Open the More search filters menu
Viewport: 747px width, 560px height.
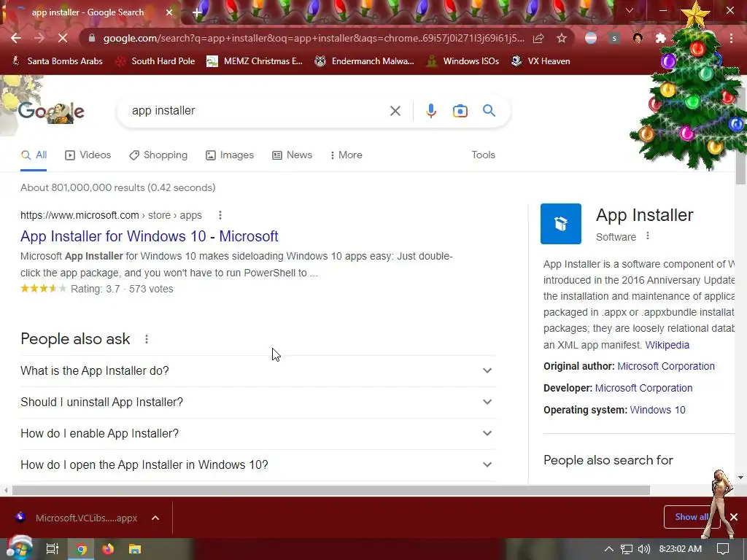(347, 155)
